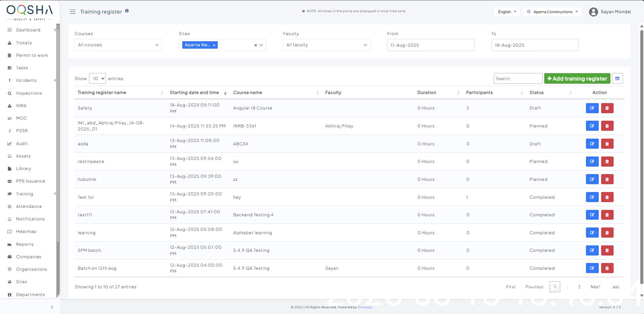The width and height of the screenshot is (644, 314).
Task: Click the info icon beside Training register
Action: (x=127, y=11)
